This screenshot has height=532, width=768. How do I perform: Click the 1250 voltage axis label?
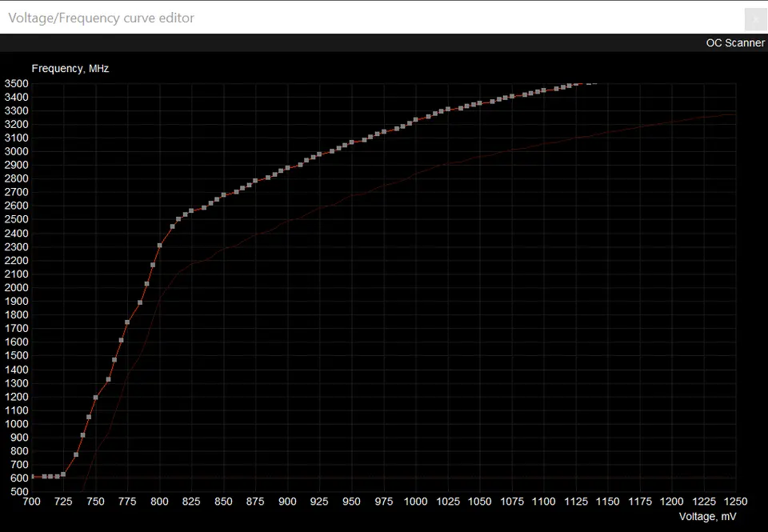736,502
